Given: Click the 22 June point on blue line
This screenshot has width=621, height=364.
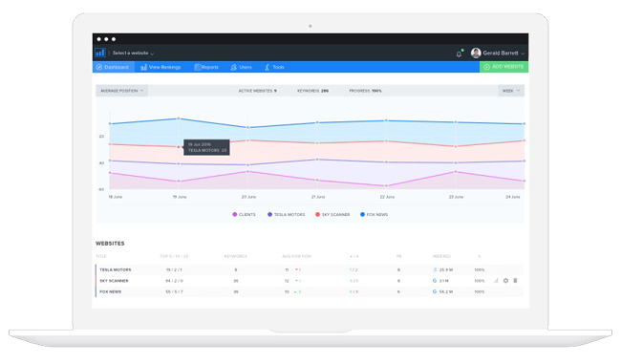Looking at the screenshot, I should pos(387,120).
